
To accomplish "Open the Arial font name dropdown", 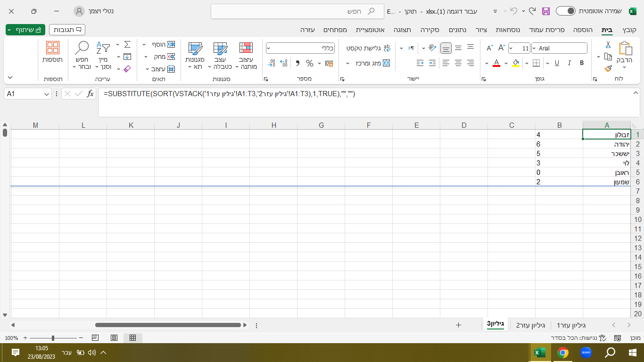I will pos(534,48).
